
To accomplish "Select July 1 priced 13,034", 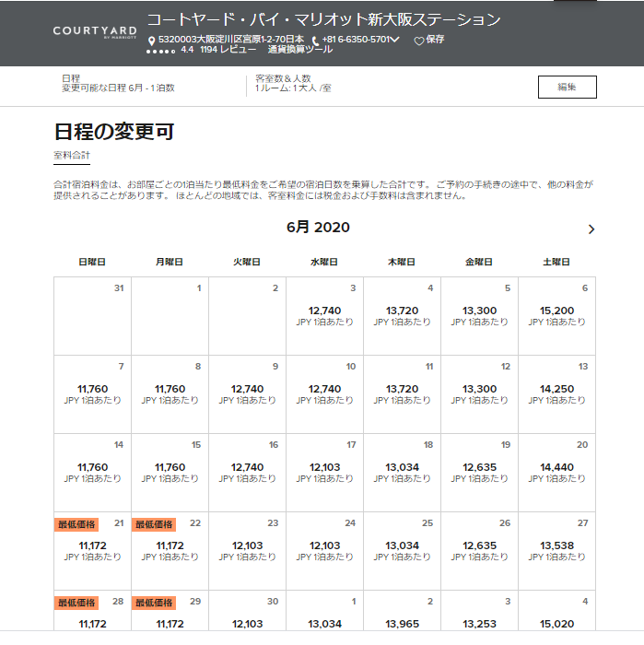I will coord(324,610).
